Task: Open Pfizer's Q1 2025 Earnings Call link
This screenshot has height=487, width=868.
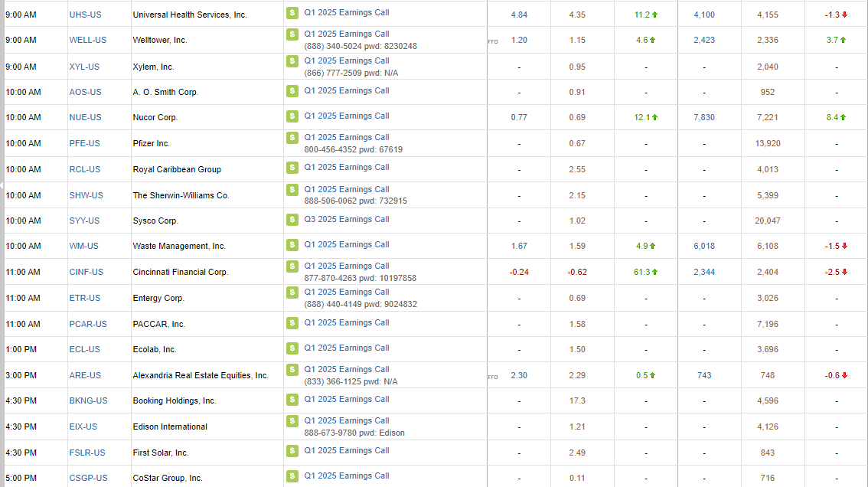Action: (x=347, y=137)
